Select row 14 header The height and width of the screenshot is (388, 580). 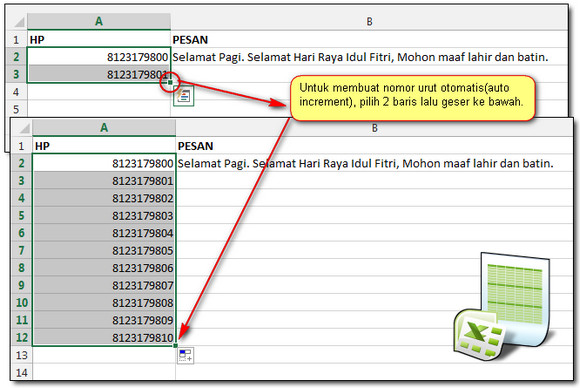coord(21,372)
